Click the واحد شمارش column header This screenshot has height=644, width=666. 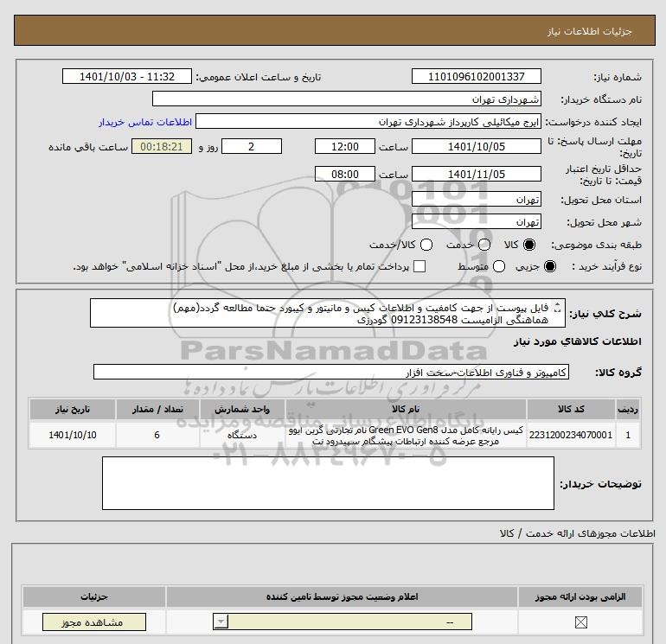242,409
